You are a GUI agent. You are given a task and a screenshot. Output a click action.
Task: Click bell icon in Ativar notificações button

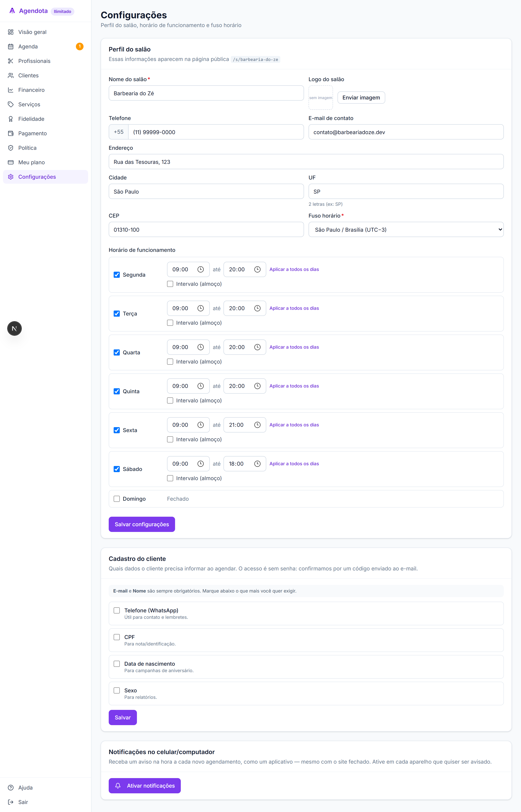pos(118,786)
